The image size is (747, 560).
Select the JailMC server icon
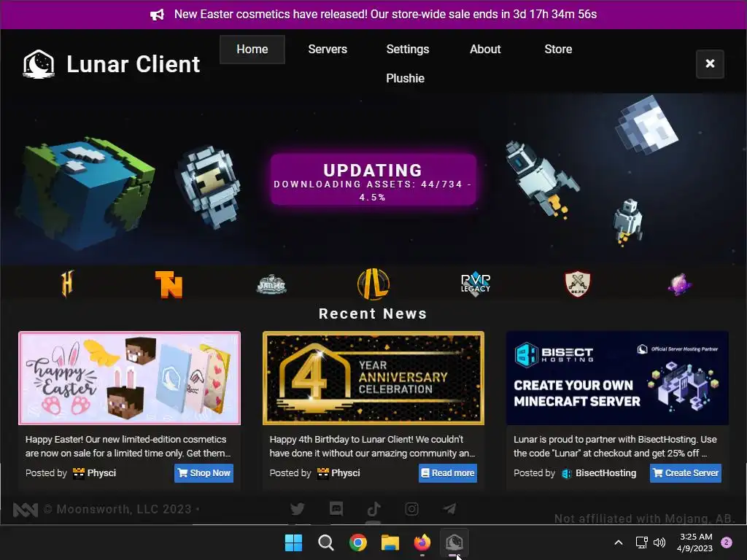click(271, 285)
